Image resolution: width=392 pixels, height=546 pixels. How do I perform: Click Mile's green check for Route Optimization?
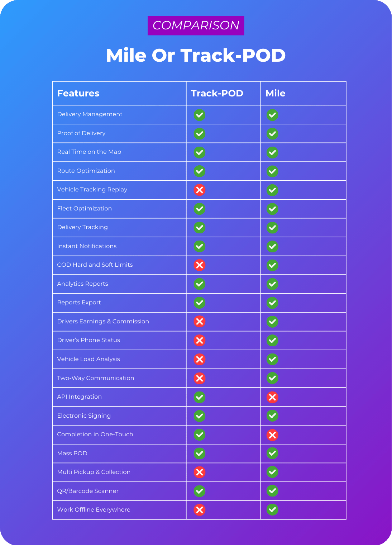click(x=272, y=171)
